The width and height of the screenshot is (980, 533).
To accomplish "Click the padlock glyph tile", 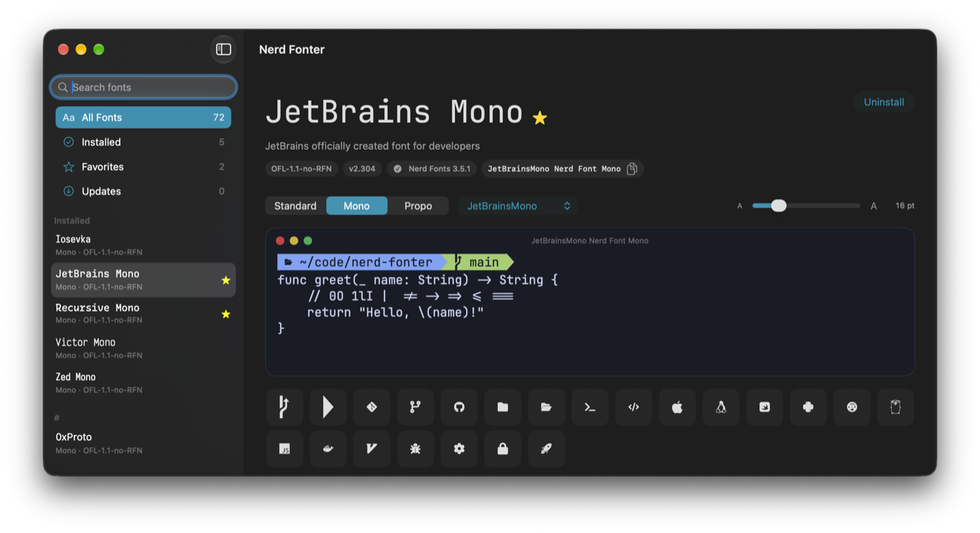I will pyautogui.click(x=503, y=449).
